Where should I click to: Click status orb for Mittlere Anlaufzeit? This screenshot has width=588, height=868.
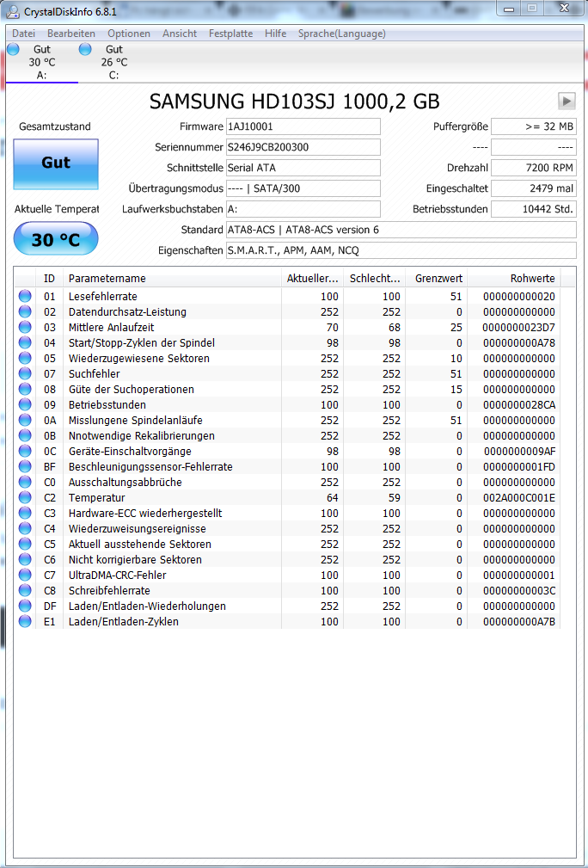[x=24, y=327]
